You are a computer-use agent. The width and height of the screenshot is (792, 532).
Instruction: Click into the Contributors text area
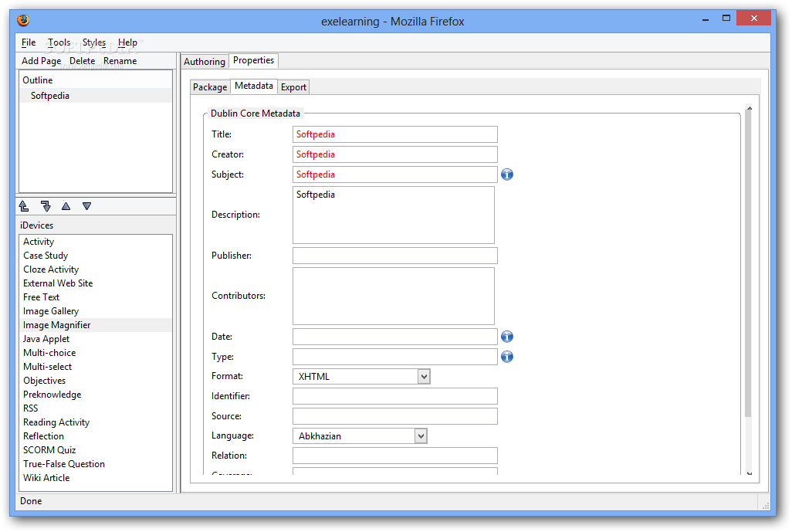394,296
